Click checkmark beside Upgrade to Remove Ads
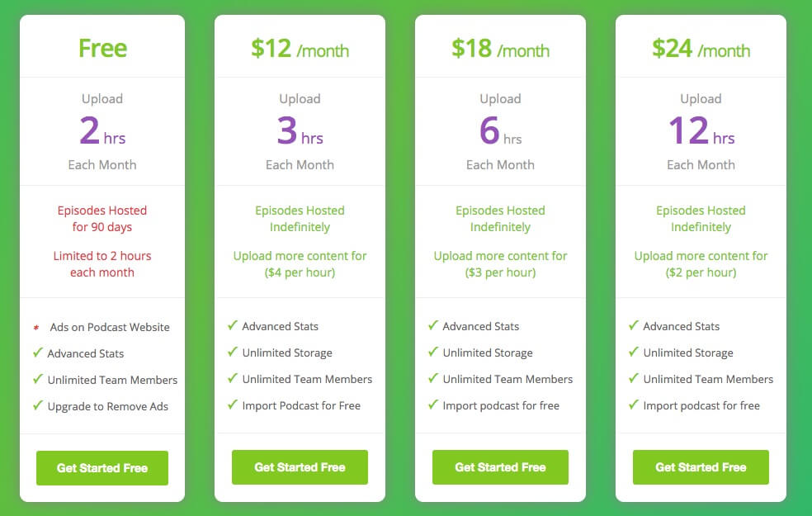 point(38,405)
